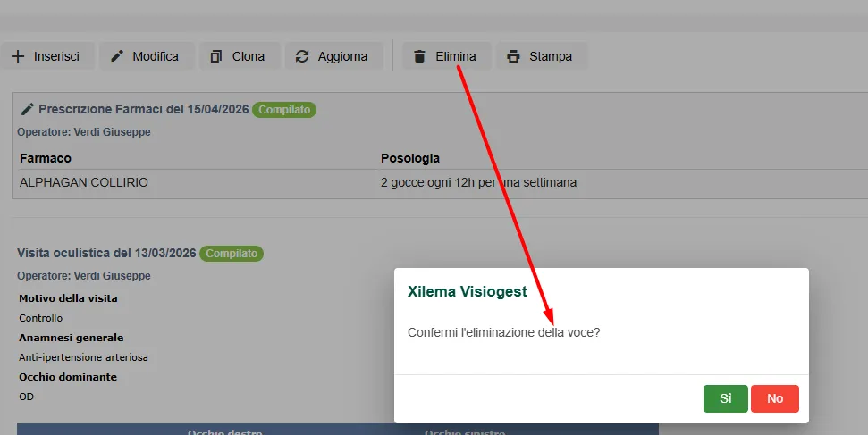Cancel deletion with the No button
The width and height of the screenshot is (868, 435).
pos(775,398)
